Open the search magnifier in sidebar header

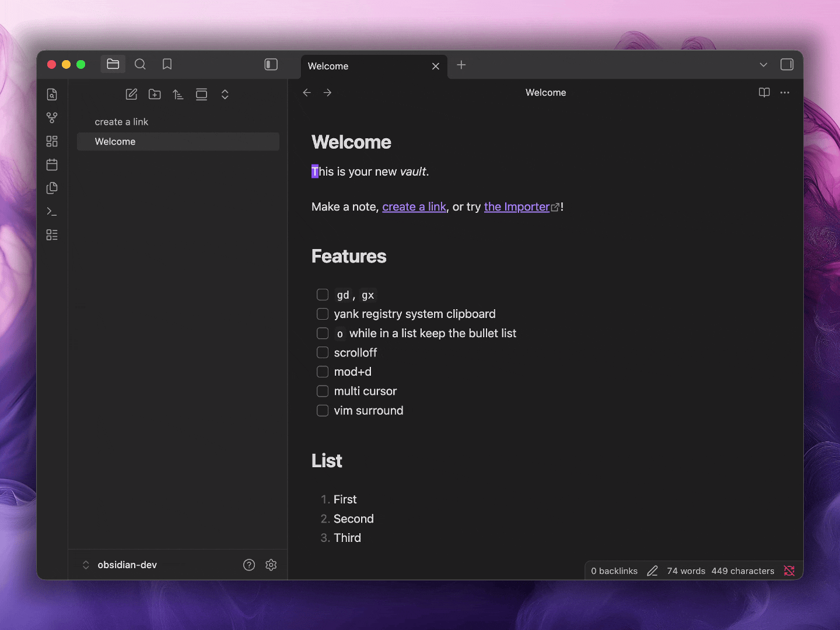pyautogui.click(x=140, y=64)
